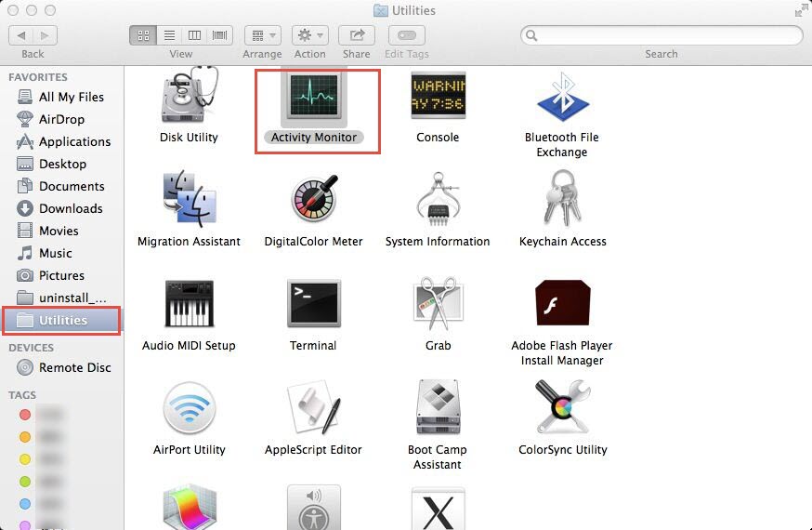This screenshot has width=812, height=530.
Task: Go to Downloads in Favorites sidebar
Action: pos(71,208)
